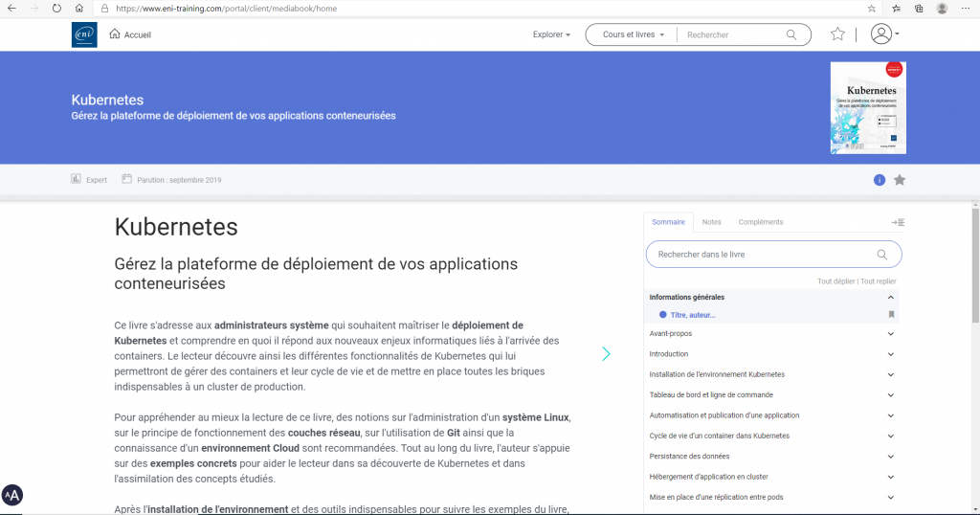Click browser forward arrow
The height and width of the screenshot is (515, 980).
pyautogui.click(x=34, y=8)
